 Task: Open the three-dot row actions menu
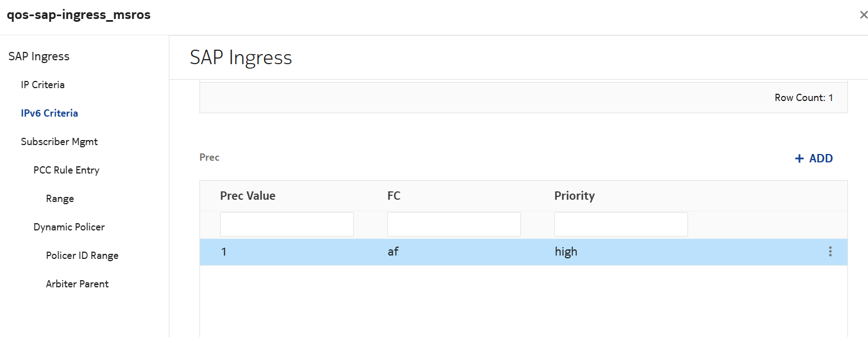pyautogui.click(x=830, y=252)
